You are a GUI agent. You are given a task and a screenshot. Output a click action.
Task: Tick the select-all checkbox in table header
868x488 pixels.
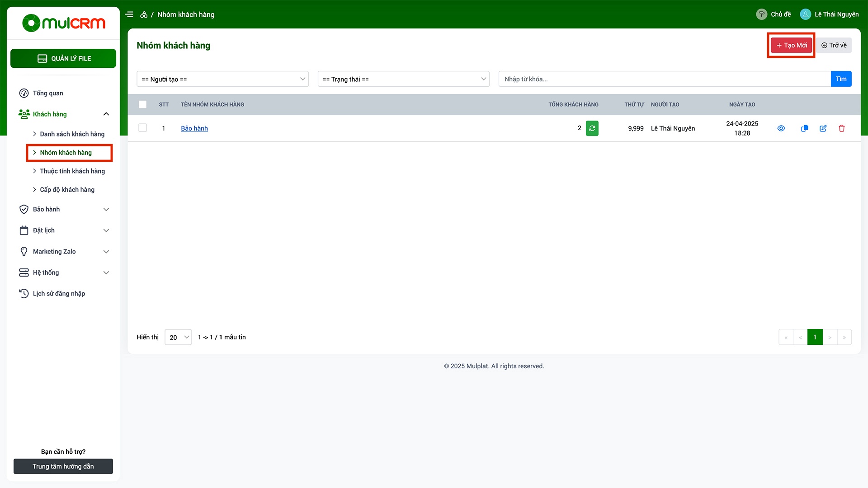coord(142,104)
